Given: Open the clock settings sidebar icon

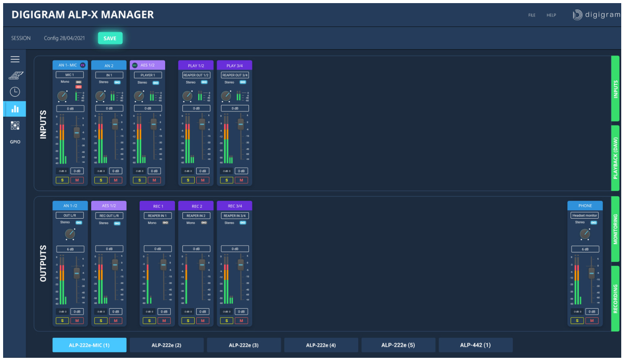Looking at the screenshot, I should pyautogui.click(x=15, y=92).
